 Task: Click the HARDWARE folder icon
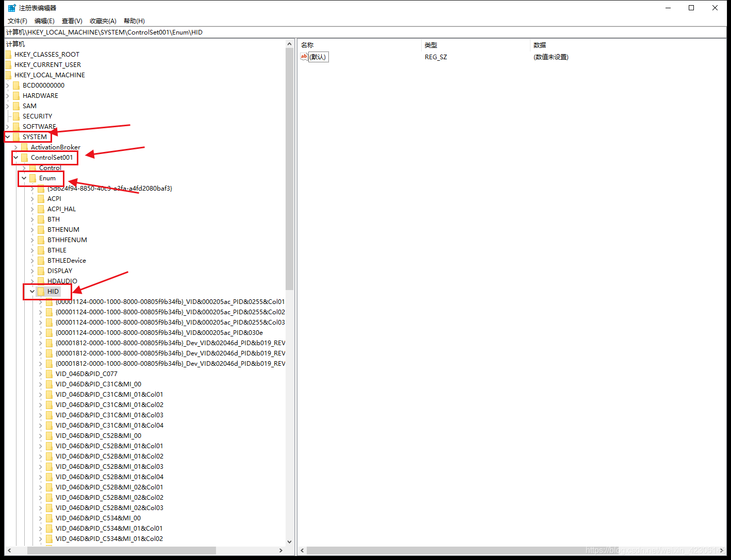16,95
